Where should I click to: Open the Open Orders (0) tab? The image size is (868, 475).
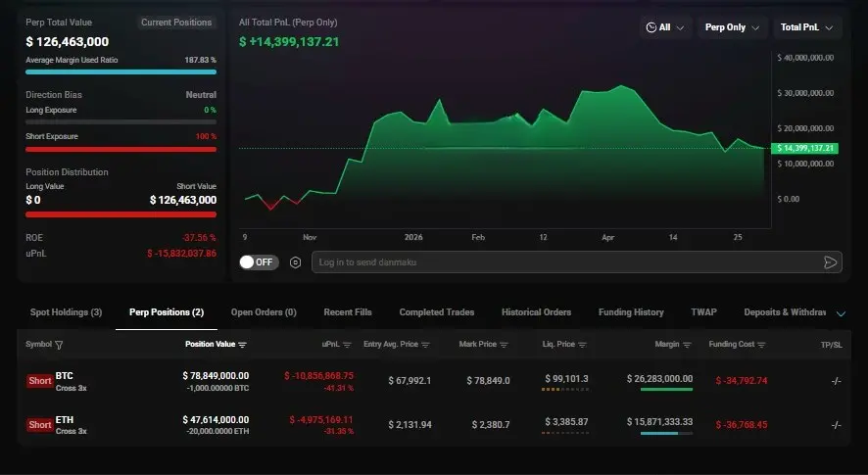coord(264,312)
